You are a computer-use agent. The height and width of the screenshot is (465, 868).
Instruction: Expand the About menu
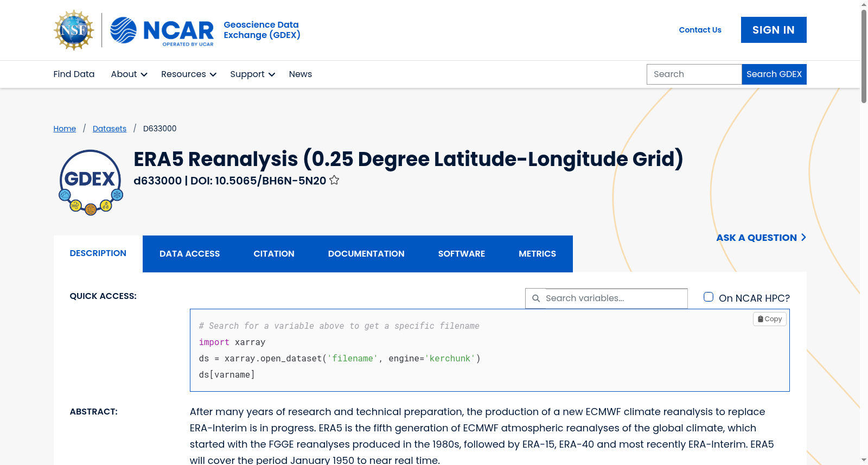pyautogui.click(x=129, y=74)
